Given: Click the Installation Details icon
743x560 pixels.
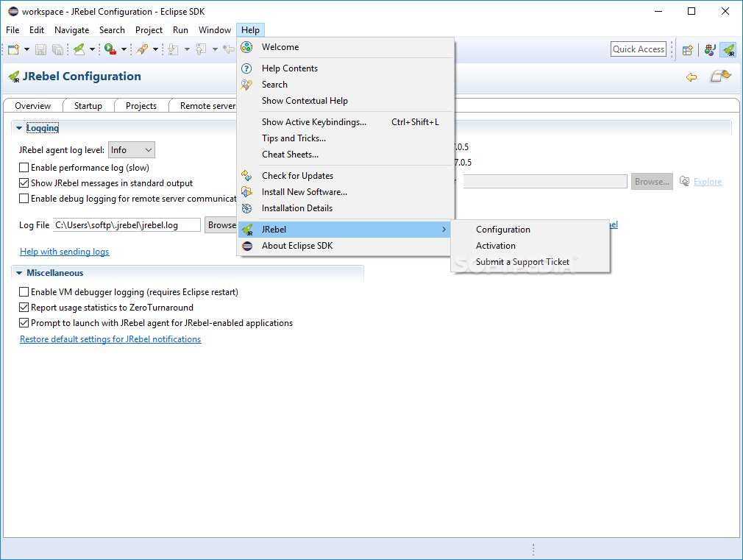Looking at the screenshot, I should click(x=246, y=208).
